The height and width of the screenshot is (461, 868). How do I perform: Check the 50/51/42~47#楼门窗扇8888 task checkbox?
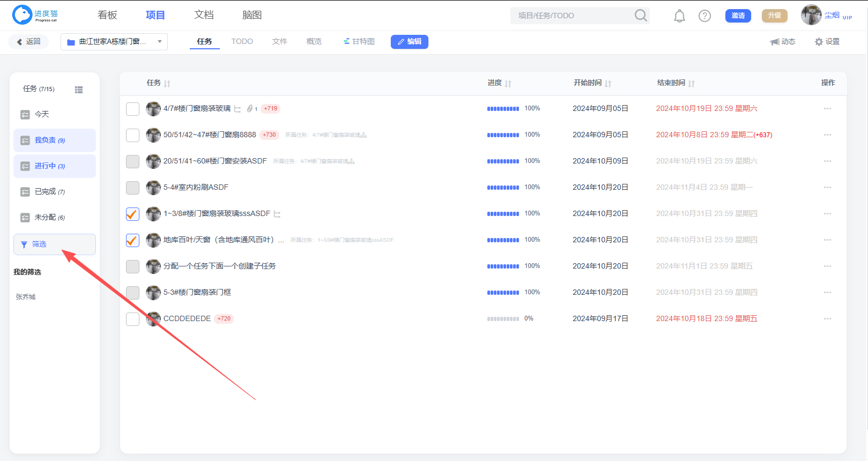coord(132,135)
